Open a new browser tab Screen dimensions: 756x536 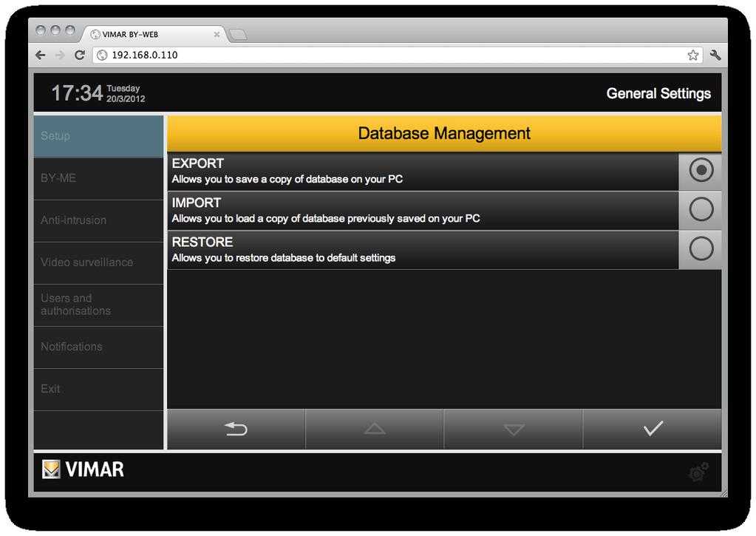[238, 34]
